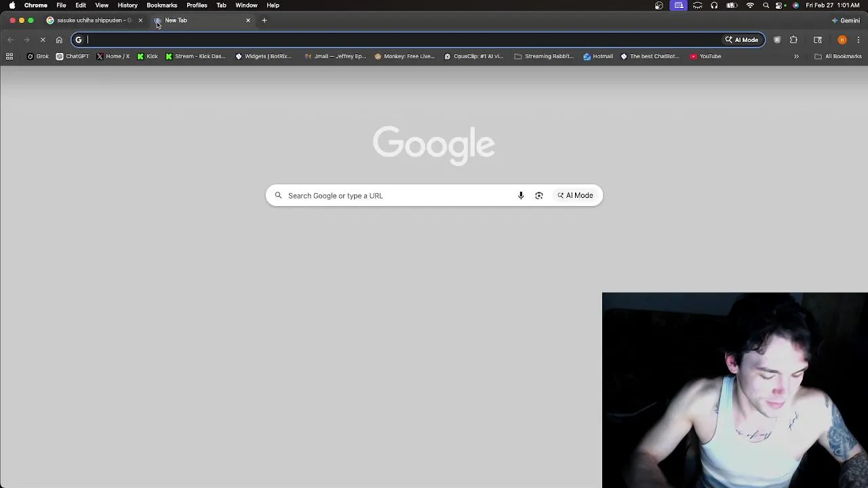Stop loading the page with the X button
868x488 pixels.
43,40
